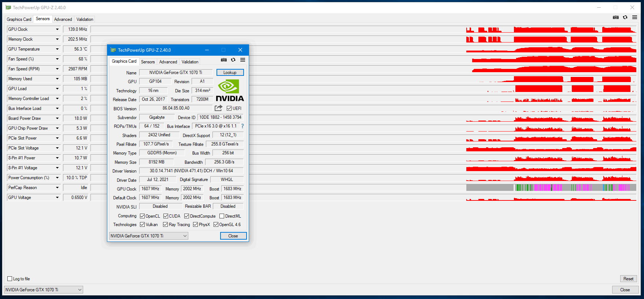Image resolution: width=644 pixels, height=299 pixels.
Task: Click the GPU Temperature history graph
Action: point(364,49)
